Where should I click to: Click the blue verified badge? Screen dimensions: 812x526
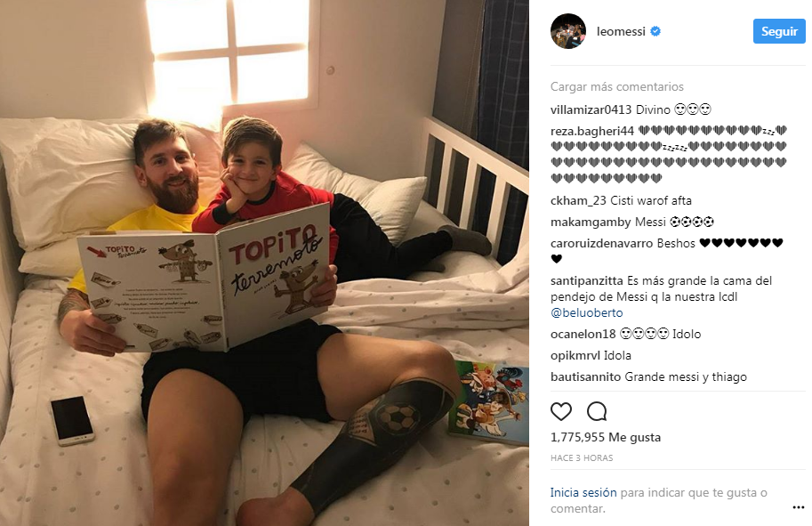[655, 31]
